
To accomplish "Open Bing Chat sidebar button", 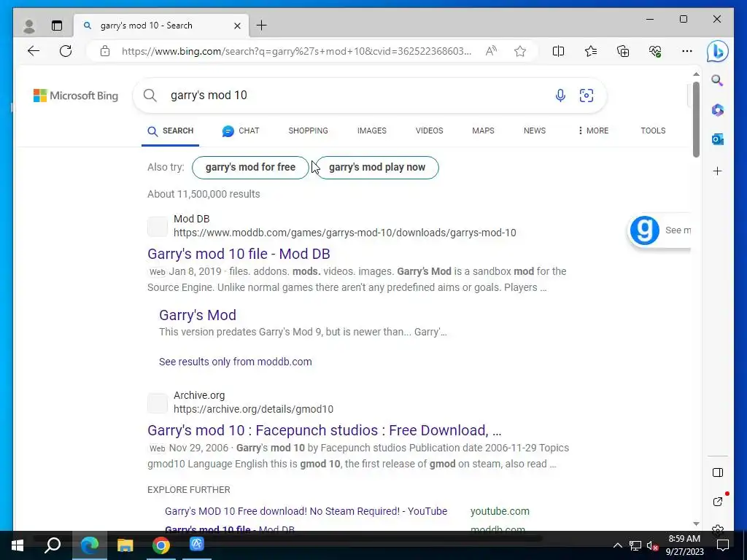I will point(718,52).
